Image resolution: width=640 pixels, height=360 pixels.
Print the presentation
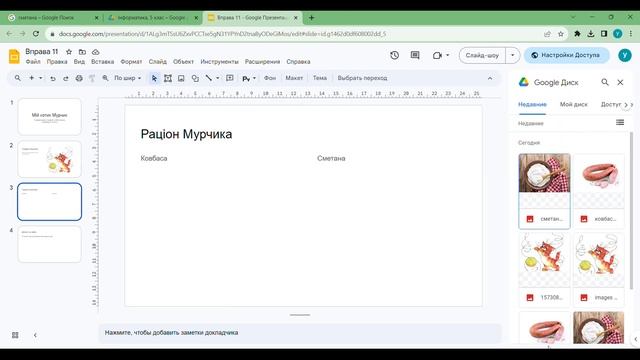tap(79, 78)
